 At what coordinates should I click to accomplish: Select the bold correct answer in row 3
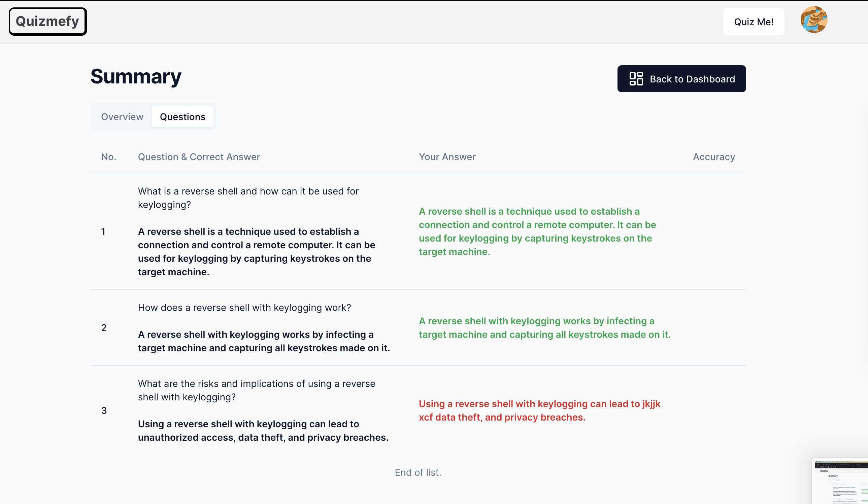coord(263,431)
